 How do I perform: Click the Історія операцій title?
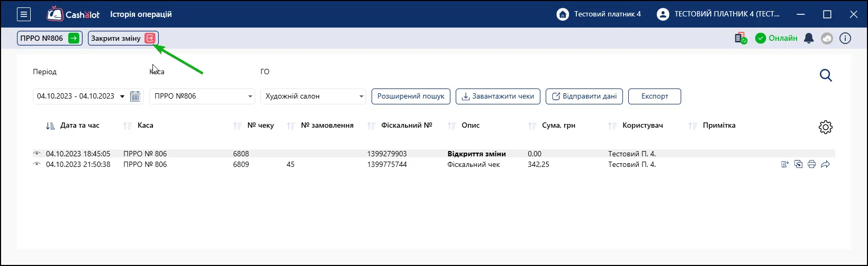pos(141,14)
